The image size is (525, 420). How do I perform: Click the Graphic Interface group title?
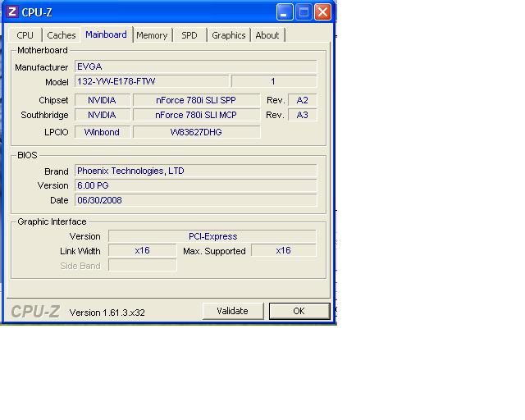tap(52, 221)
